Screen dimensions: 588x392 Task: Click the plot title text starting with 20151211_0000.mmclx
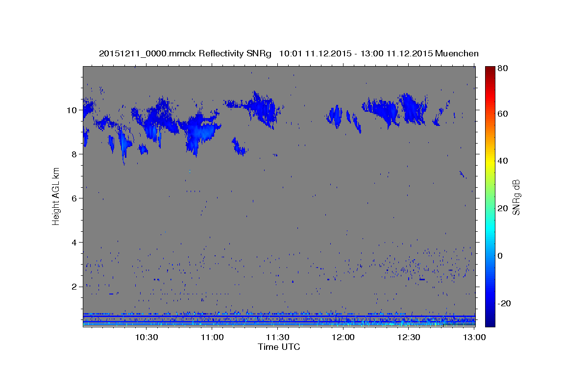pos(289,53)
